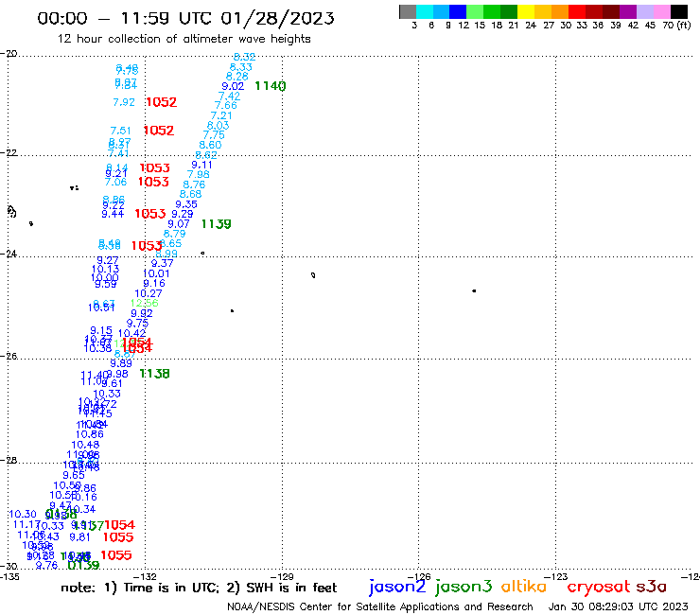This screenshot has width=700, height=615.
Task: Click the green label 0139 at bottom
Action: pyautogui.click(x=83, y=566)
